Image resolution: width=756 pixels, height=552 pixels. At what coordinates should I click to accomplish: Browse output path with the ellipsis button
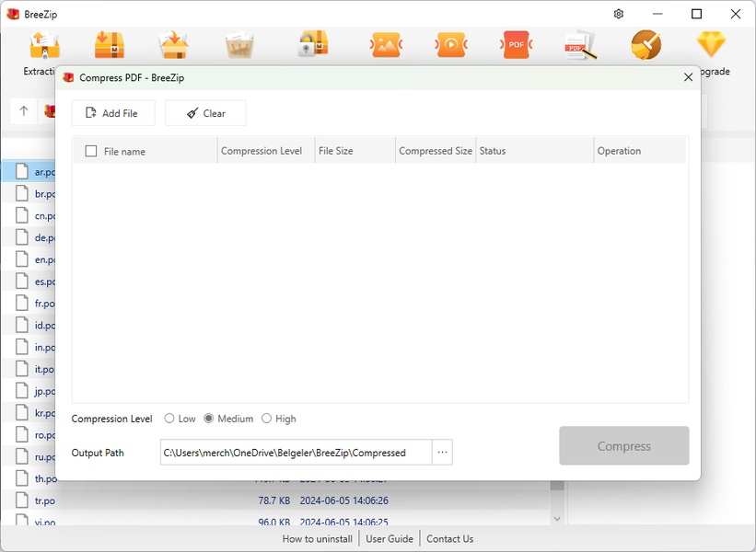pyautogui.click(x=442, y=453)
